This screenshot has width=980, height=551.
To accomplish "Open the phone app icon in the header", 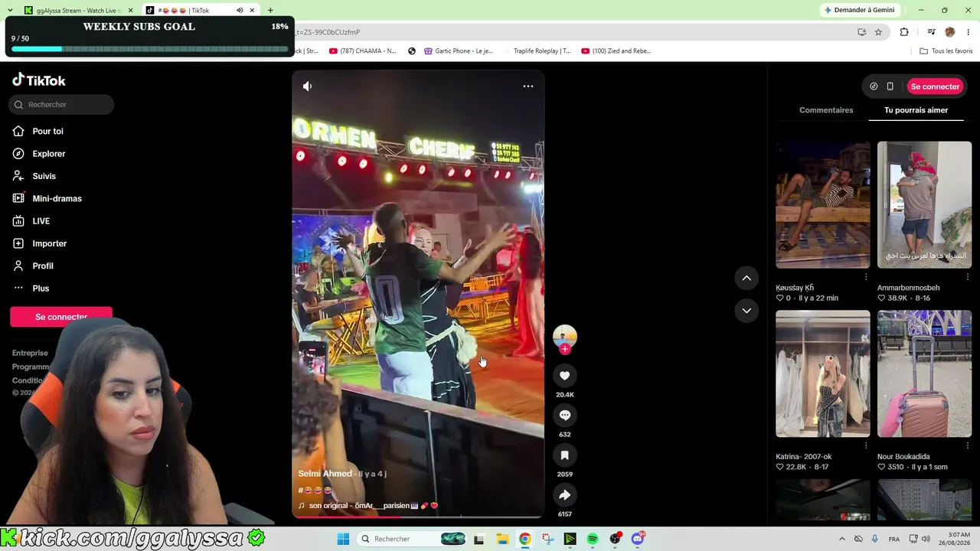I will (x=890, y=86).
